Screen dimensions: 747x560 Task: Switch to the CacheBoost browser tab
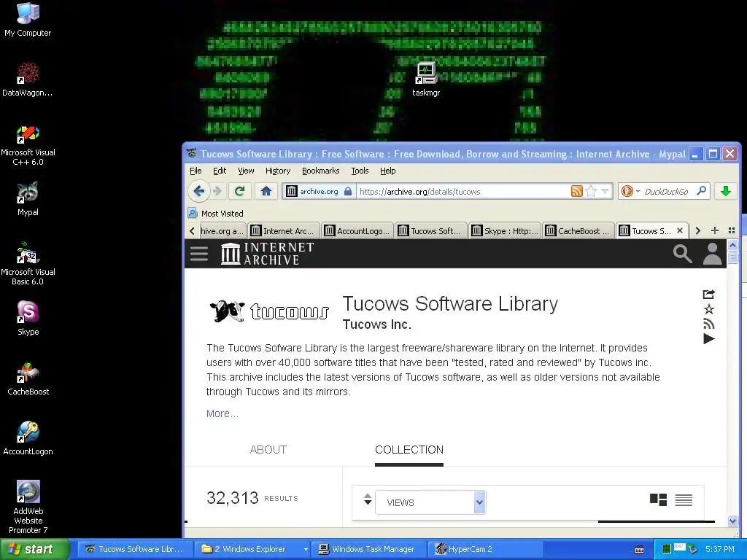coord(578,231)
